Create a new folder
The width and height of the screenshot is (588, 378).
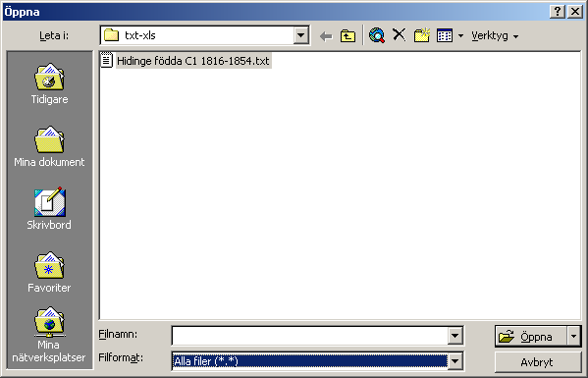pyautogui.click(x=422, y=35)
